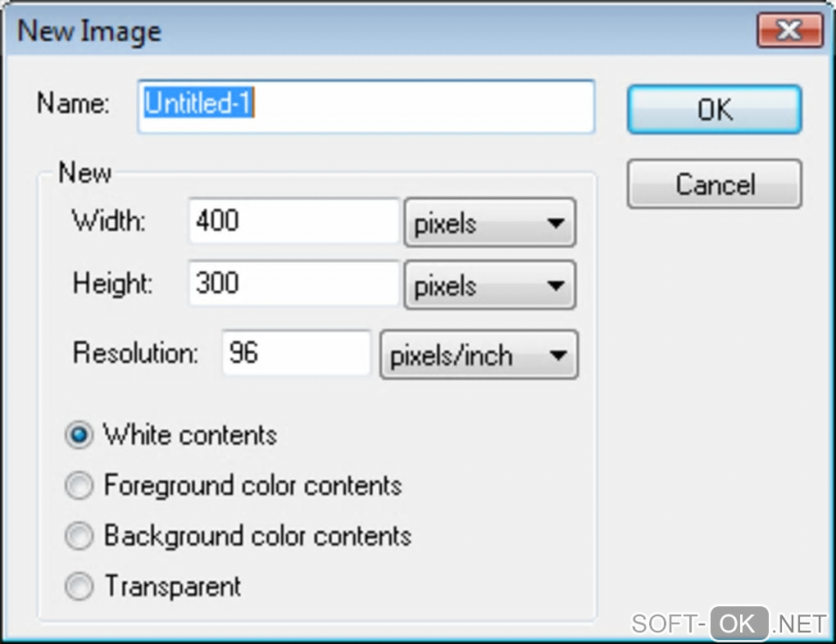Focus the Width value field
The width and height of the screenshot is (836, 644).
pos(293,221)
